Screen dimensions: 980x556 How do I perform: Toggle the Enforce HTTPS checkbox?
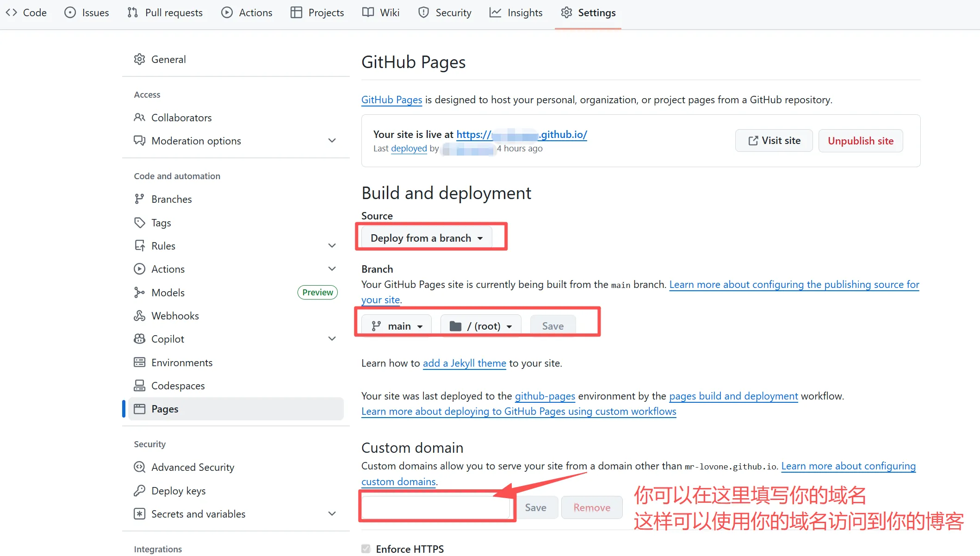pos(366,549)
